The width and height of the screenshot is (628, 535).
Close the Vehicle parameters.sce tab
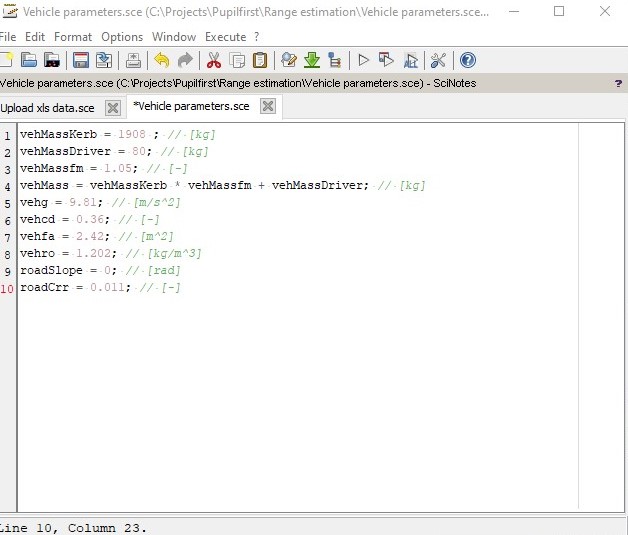tap(268, 106)
